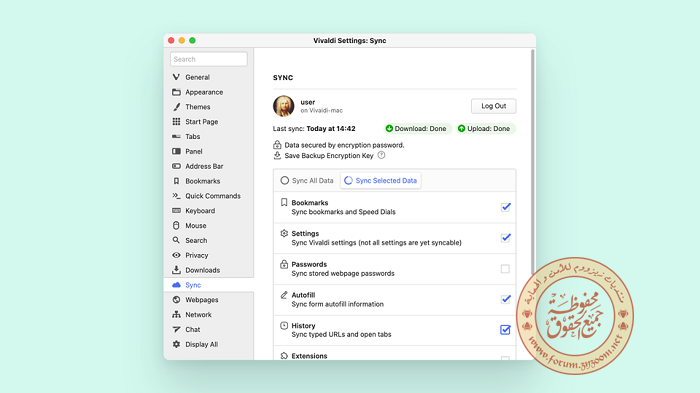700x393 pixels.
Task: Click the Downloads icon in sidebar
Action: (176, 270)
